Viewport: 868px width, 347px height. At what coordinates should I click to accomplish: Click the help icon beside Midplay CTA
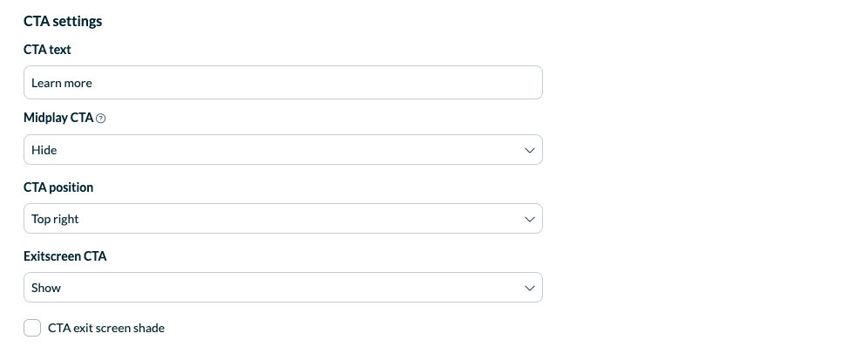tap(101, 118)
